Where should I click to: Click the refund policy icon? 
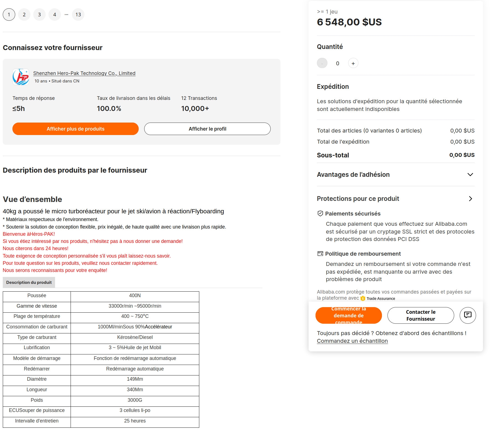[x=320, y=254]
